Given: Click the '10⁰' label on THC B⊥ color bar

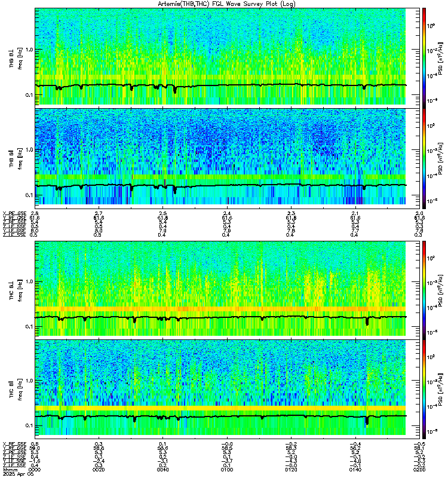Looking at the screenshot, I should click(431, 258).
